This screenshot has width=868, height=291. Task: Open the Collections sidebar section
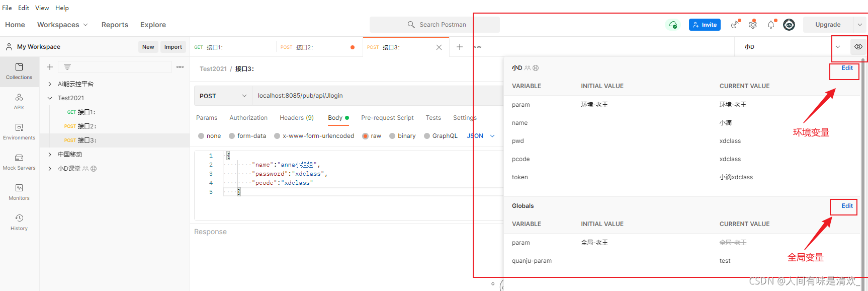19,71
